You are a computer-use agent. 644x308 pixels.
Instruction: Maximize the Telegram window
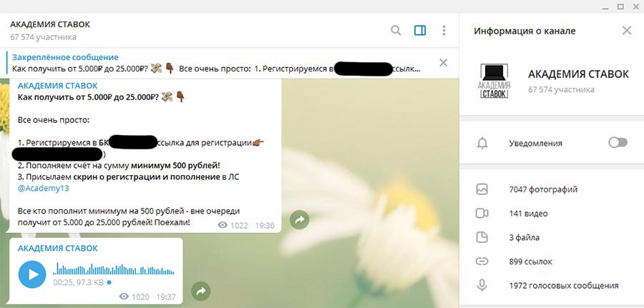click(620, 6)
